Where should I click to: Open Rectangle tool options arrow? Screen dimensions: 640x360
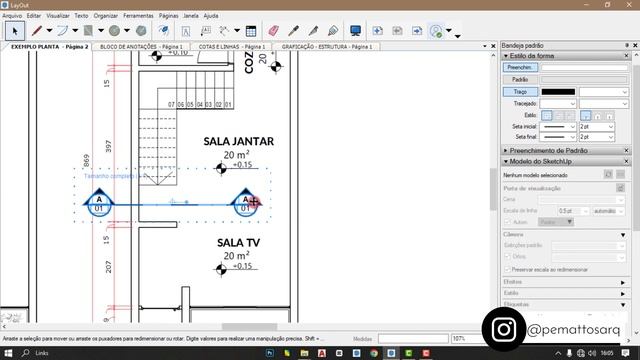pyautogui.click(x=101, y=31)
